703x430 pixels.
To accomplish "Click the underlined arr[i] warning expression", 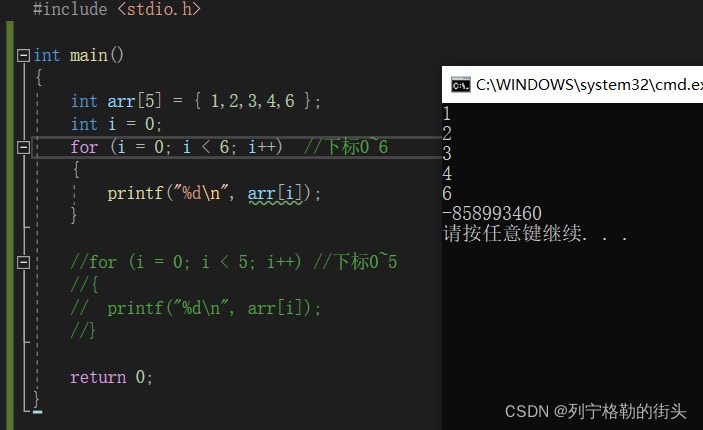I will point(275,195).
